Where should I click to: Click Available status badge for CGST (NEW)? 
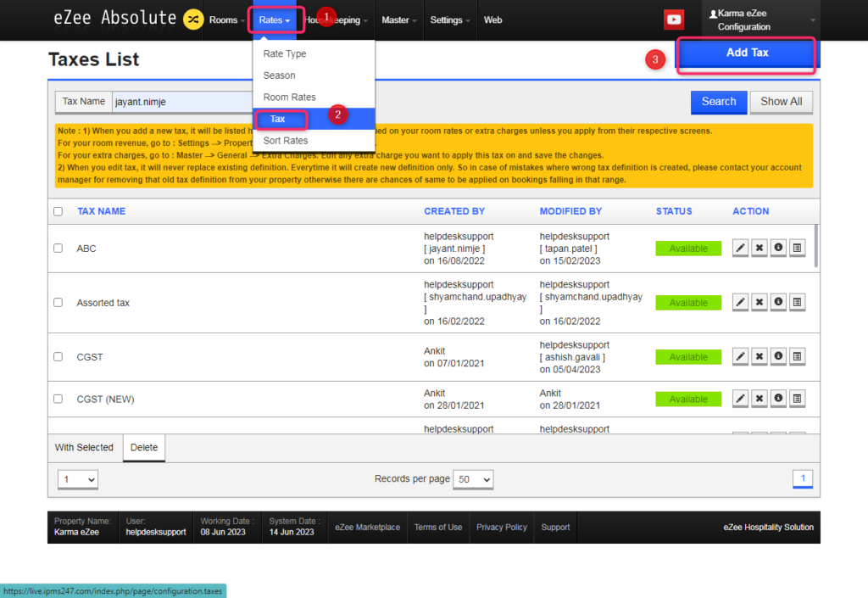tap(688, 400)
